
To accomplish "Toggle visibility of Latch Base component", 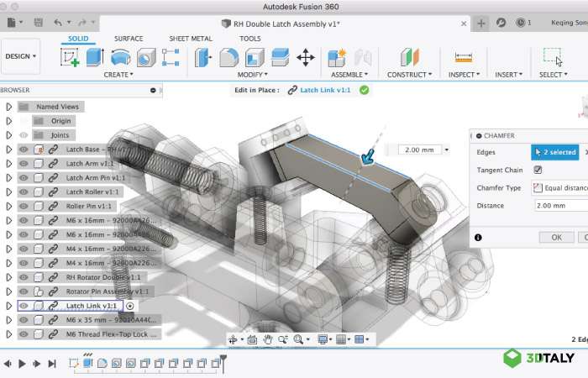I will click(x=24, y=150).
